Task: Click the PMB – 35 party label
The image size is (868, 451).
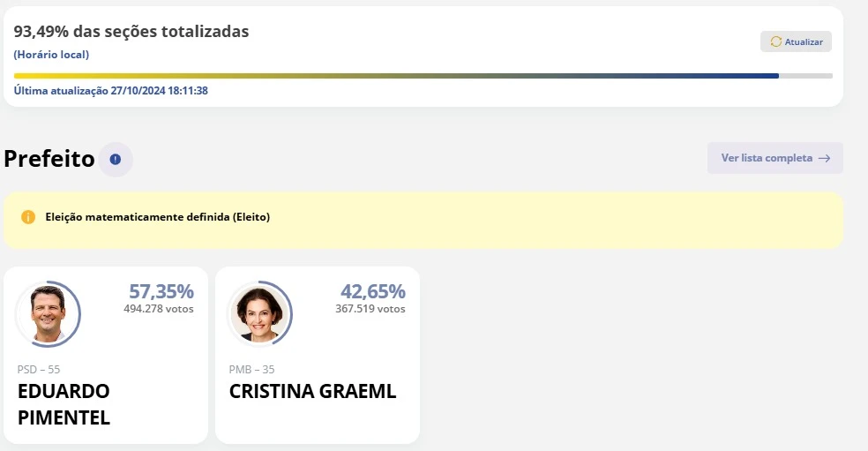Action: (x=251, y=369)
